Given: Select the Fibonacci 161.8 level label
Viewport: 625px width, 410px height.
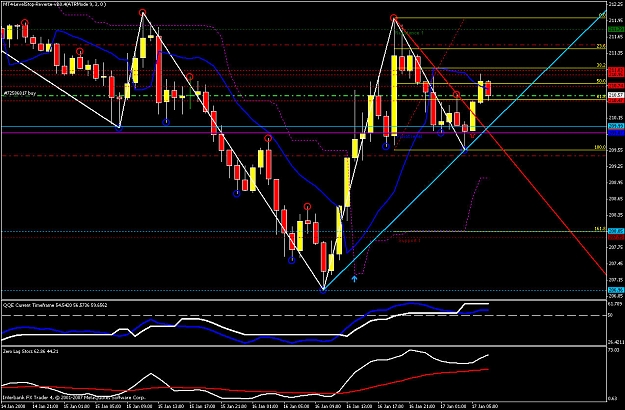Looking at the screenshot, I should [x=600, y=229].
